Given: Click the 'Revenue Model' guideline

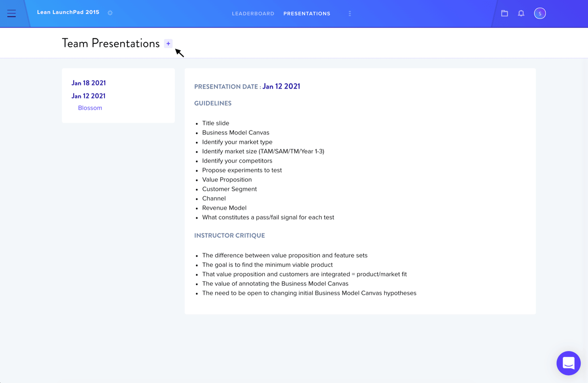Looking at the screenshot, I should 224,208.
